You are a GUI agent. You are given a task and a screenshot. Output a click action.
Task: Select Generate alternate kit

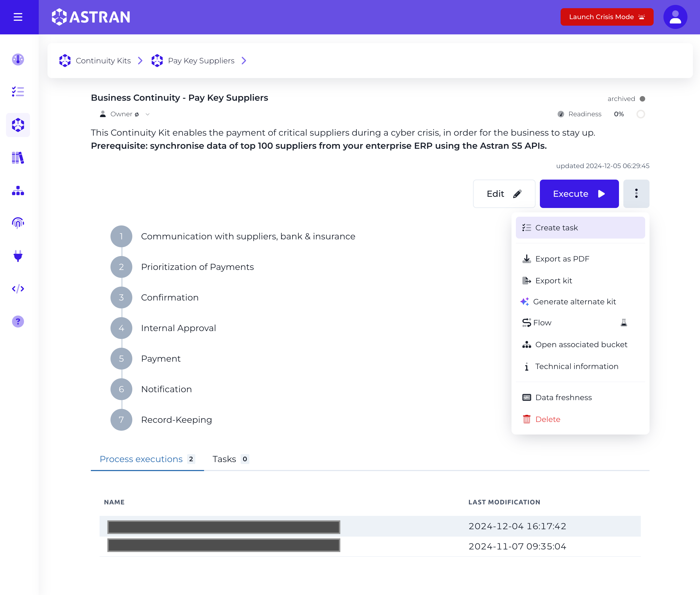point(580,302)
